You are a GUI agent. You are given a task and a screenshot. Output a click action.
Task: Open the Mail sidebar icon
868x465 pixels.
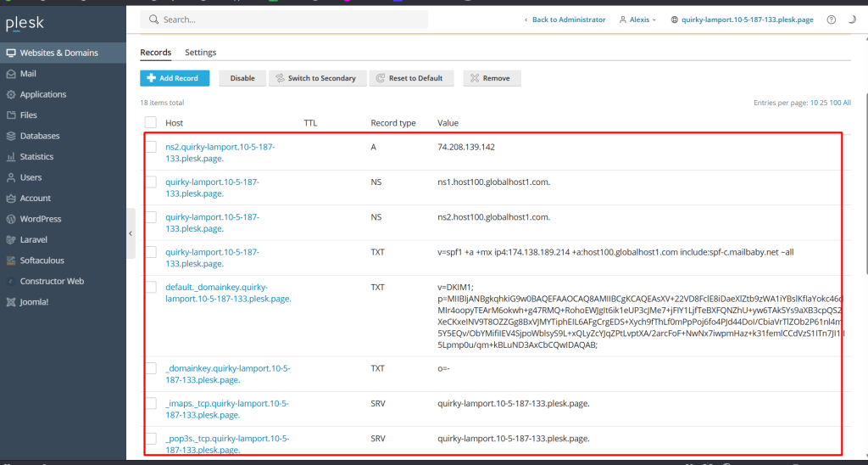pyautogui.click(x=10, y=74)
